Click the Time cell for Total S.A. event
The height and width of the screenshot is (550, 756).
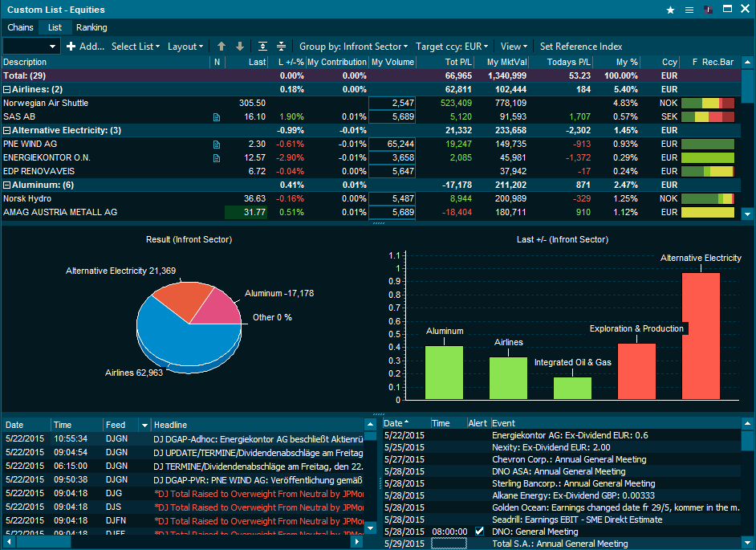(449, 544)
